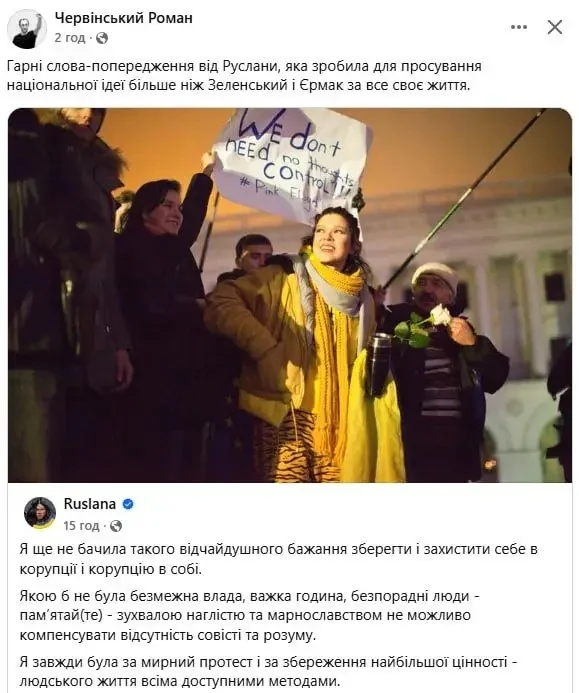Click the paragraph starting 'Якою б не була'
This screenshot has width=579, height=693.
(x=249, y=616)
